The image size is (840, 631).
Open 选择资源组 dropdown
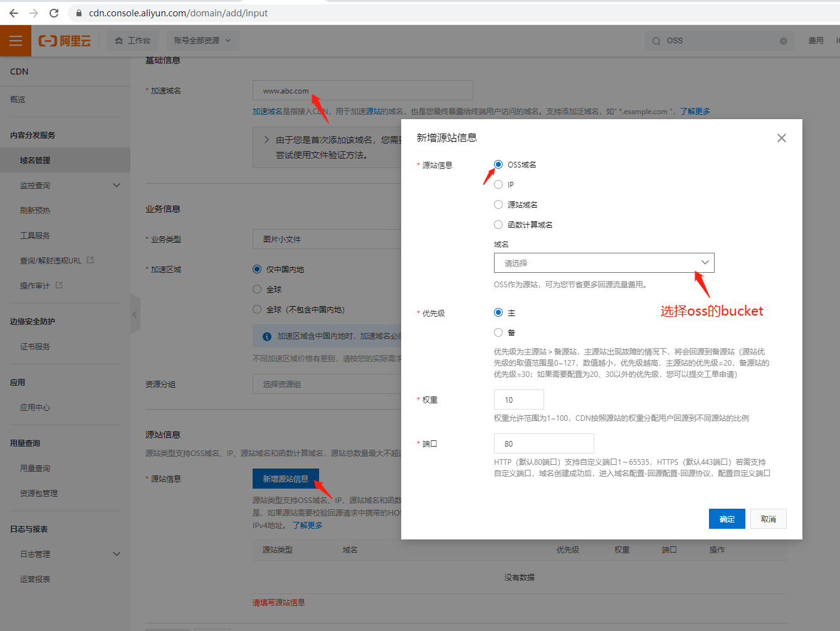click(x=327, y=384)
